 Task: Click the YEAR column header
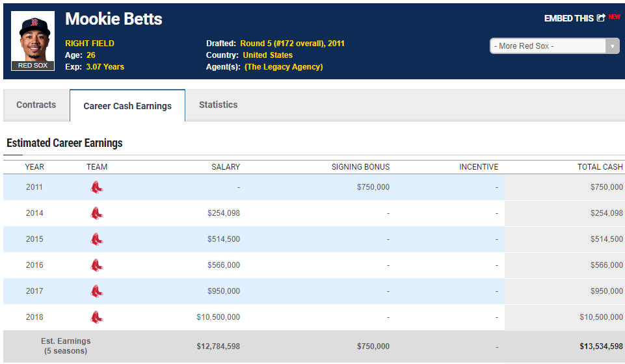point(34,167)
